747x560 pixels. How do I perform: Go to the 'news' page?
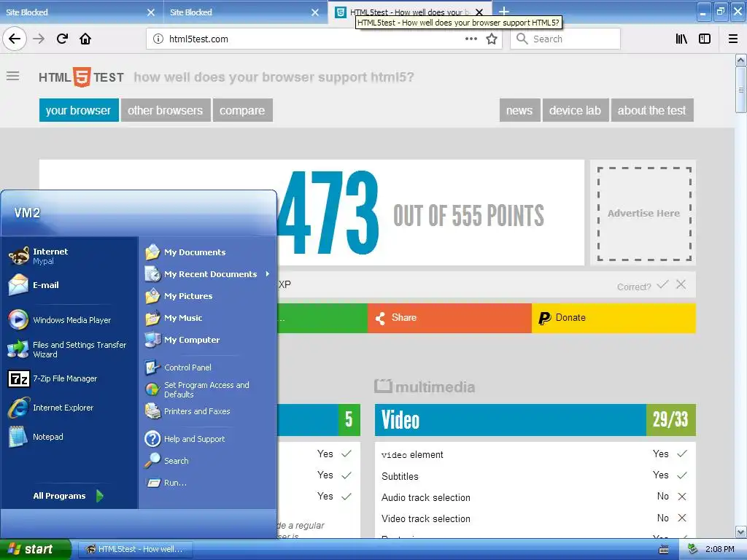click(519, 111)
